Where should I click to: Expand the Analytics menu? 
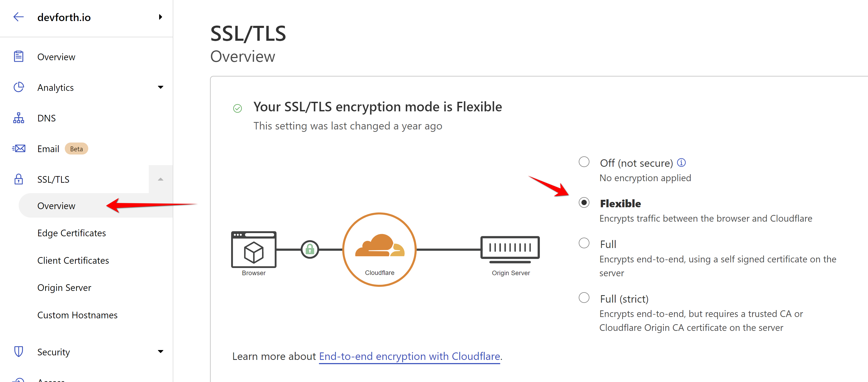161,87
